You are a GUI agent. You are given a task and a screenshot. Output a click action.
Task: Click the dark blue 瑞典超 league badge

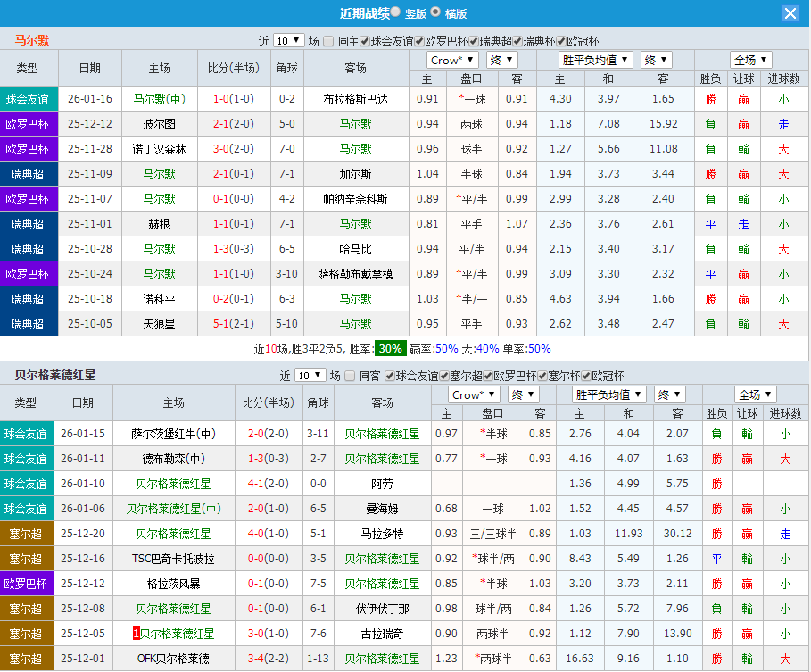tap(29, 174)
